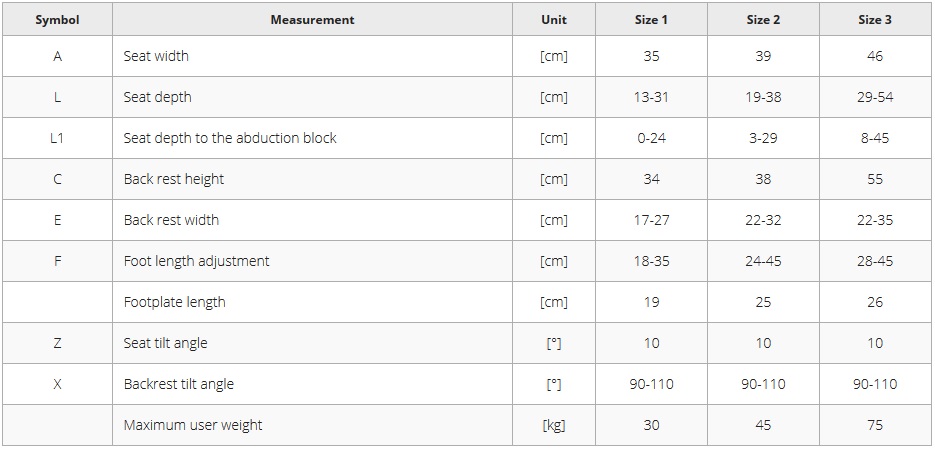The image size is (935, 449).
Task: Click the Maximum user weight label
Action: coord(193,425)
